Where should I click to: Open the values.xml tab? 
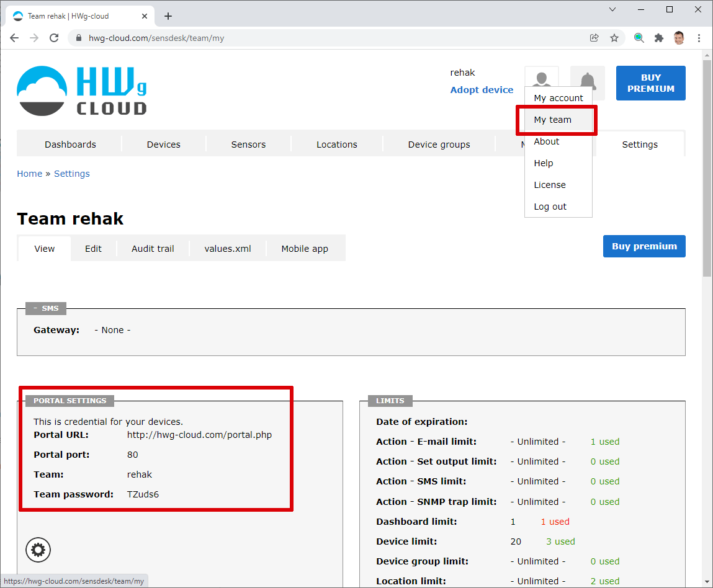click(228, 249)
